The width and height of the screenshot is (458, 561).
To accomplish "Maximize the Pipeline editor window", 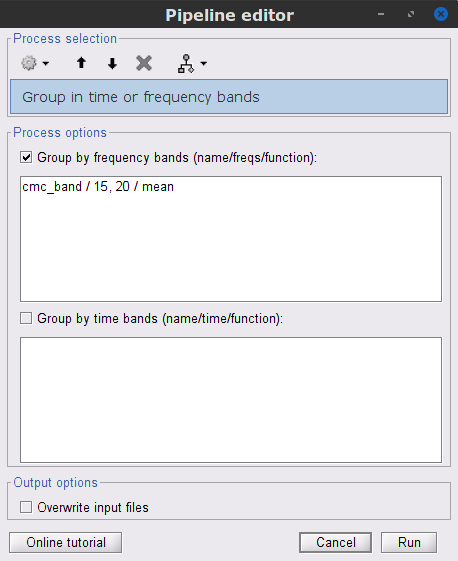I will [x=411, y=14].
